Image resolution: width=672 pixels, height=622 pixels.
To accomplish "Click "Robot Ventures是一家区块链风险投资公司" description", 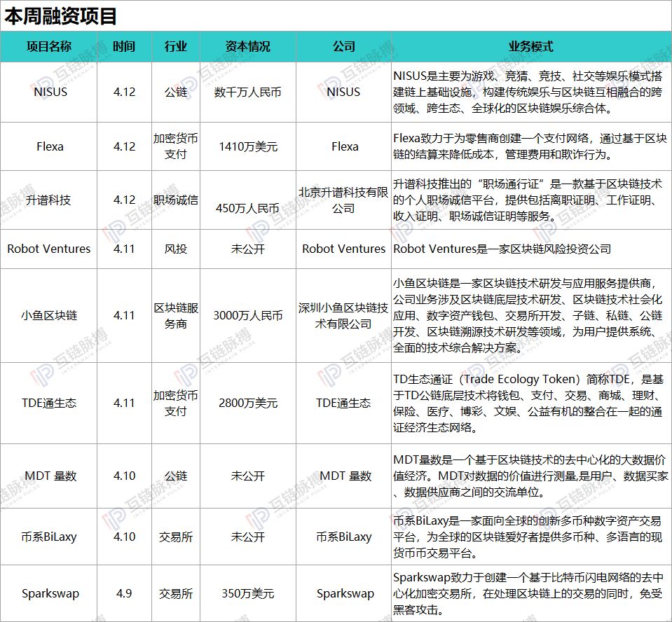I will coord(502,249).
